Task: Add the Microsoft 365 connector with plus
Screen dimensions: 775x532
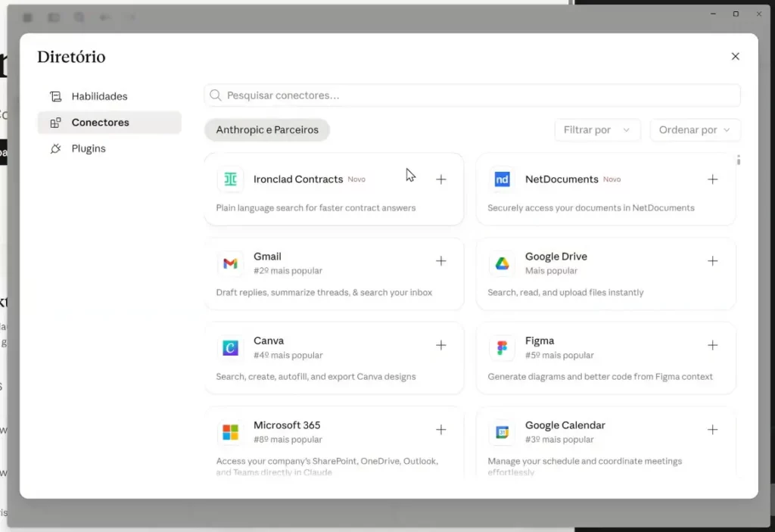Action: (441, 429)
